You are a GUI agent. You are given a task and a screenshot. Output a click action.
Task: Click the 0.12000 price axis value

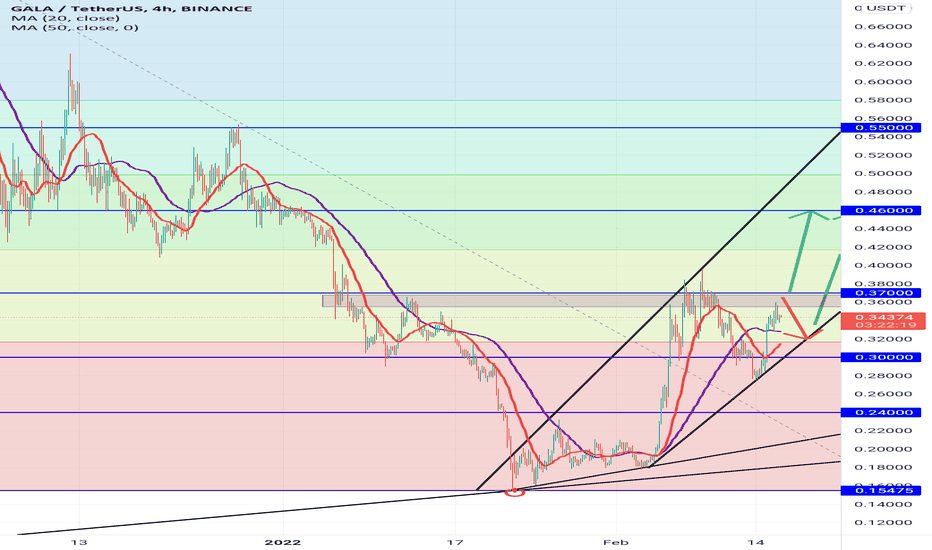tap(883, 523)
